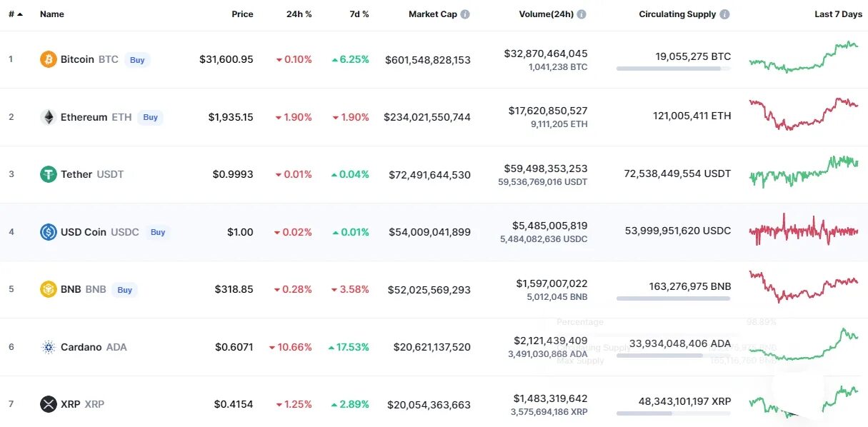Sort table by 24h % column header
Viewport: 868px width, 427px height.
(299, 14)
